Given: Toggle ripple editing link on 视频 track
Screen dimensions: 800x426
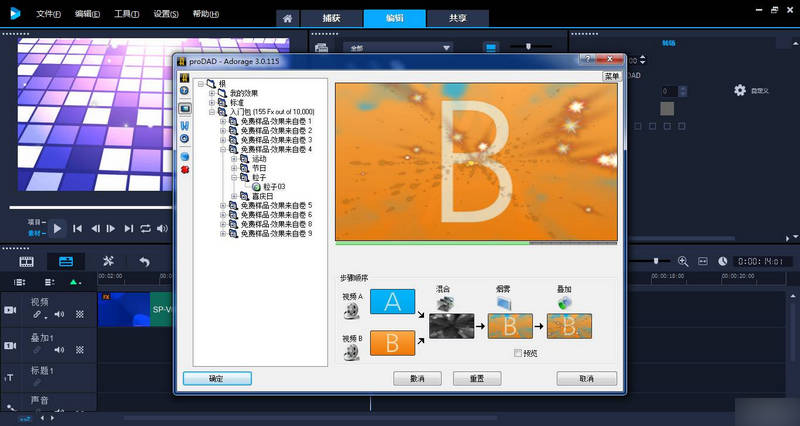Looking at the screenshot, I should coord(37,315).
